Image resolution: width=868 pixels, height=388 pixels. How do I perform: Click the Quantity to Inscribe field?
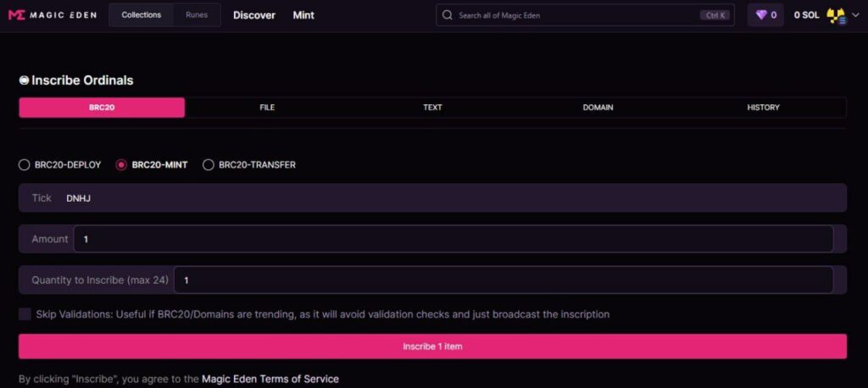(504, 280)
